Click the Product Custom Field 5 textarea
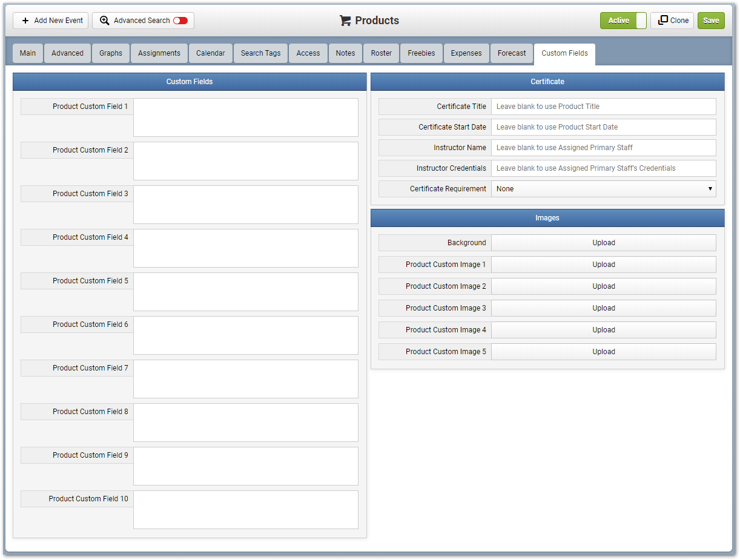This screenshot has height=560, width=740. click(x=246, y=292)
